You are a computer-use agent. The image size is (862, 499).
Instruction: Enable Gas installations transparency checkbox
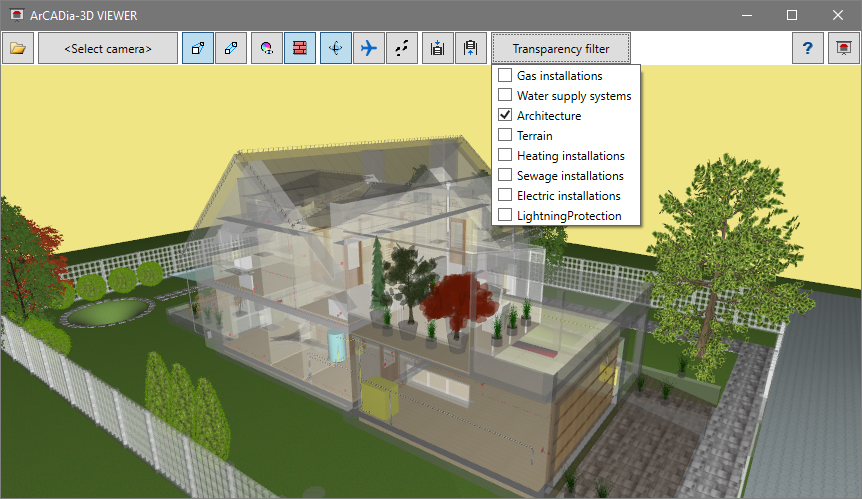tap(505, 75)
